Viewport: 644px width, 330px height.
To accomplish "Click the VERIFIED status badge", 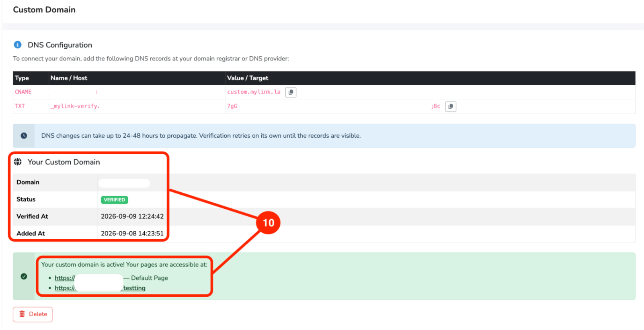I will click(115, 200).
